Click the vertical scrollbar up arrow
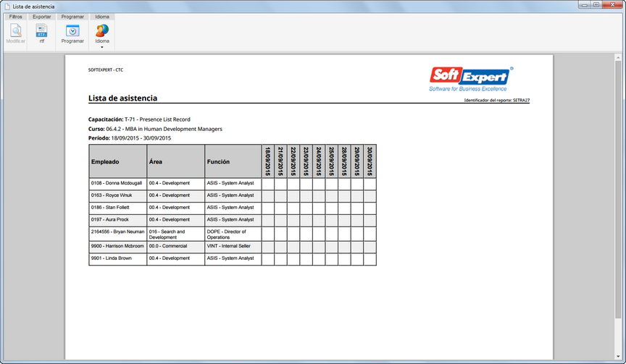The width and height of the screenshot is (626, 364). tap(618, 58)
